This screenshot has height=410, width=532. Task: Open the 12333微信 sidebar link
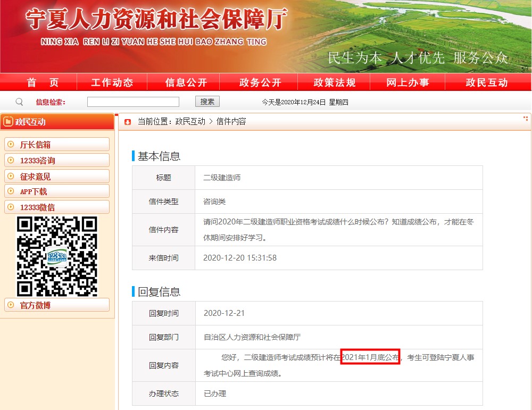tap(37, 207)
